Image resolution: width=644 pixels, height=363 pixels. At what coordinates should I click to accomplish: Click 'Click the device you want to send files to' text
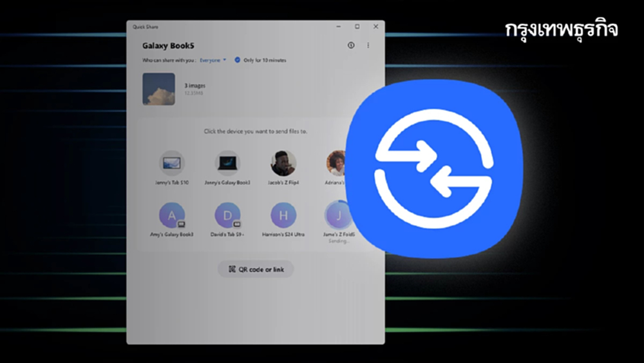pyautogui.click(x=256, y=132)
